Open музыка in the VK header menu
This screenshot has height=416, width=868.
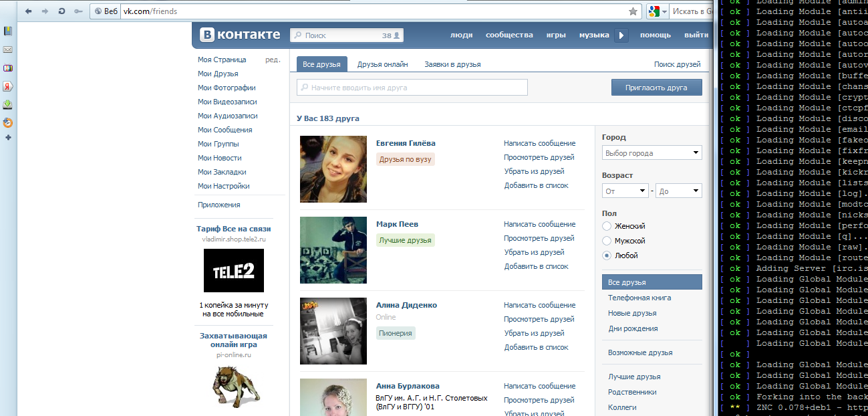pos(594,35)
